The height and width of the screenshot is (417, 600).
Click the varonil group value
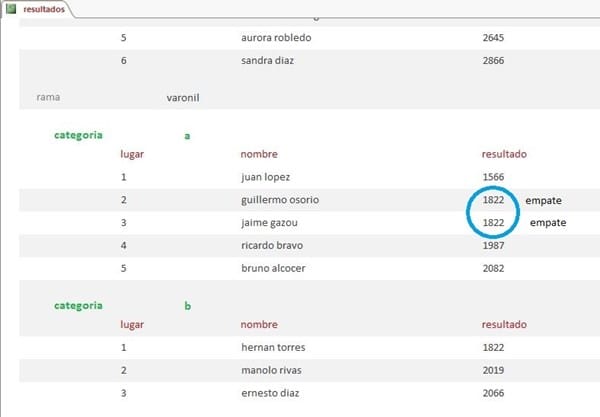pyautogui.click(x=186, y=98)
